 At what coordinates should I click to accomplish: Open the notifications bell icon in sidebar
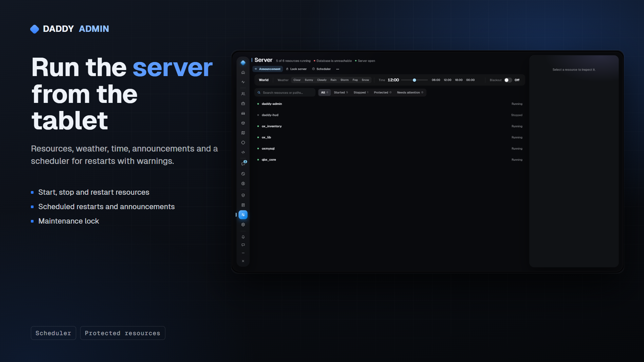coord(243,237)
